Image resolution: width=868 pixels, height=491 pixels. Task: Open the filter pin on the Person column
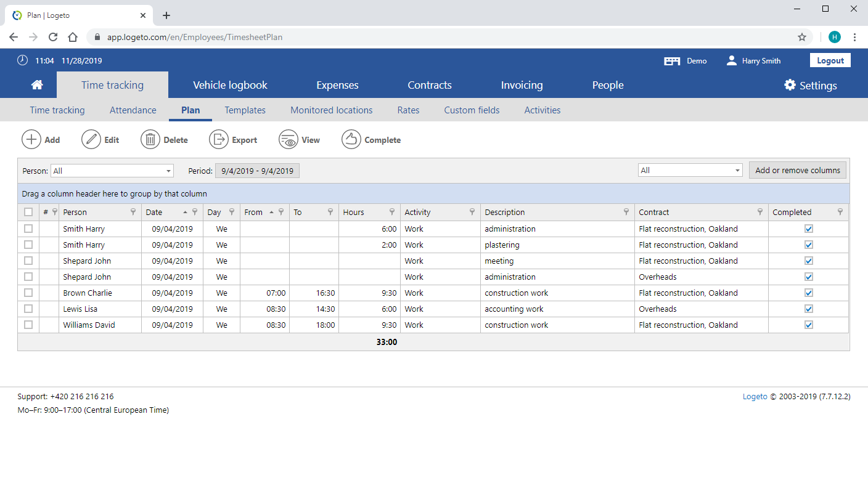tap(133, 212)
